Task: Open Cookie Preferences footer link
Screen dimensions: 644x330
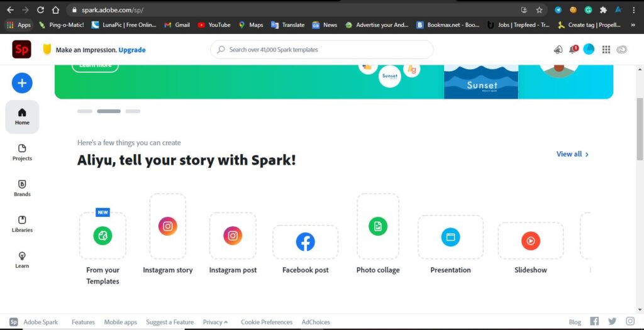Action: (x=267, y=322)
